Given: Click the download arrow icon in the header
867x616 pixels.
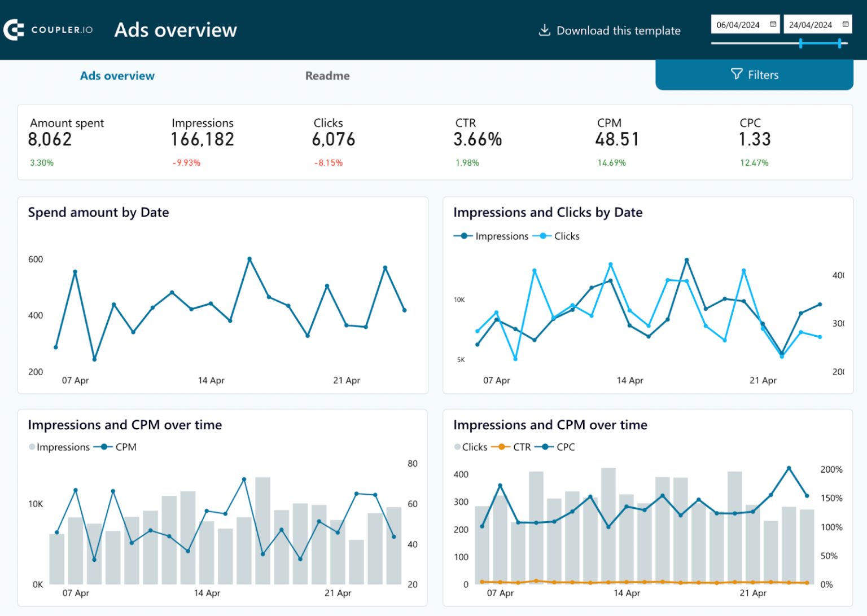Looking at the screenshot, I should pyautogui.click(x=544, y=30).
